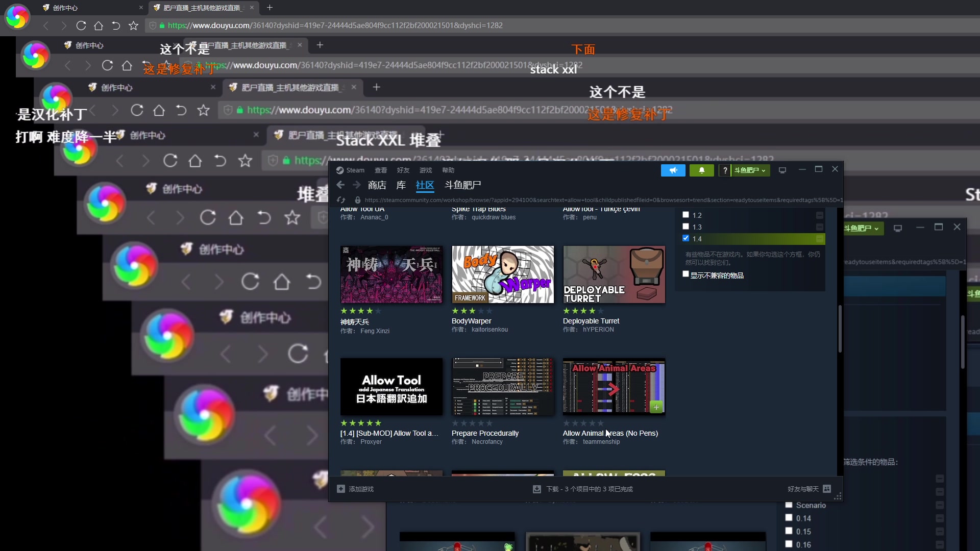Open the Prepare Procedurally thumbnail
The width and height of the screenshot is (980, 551).
(503, 387)
